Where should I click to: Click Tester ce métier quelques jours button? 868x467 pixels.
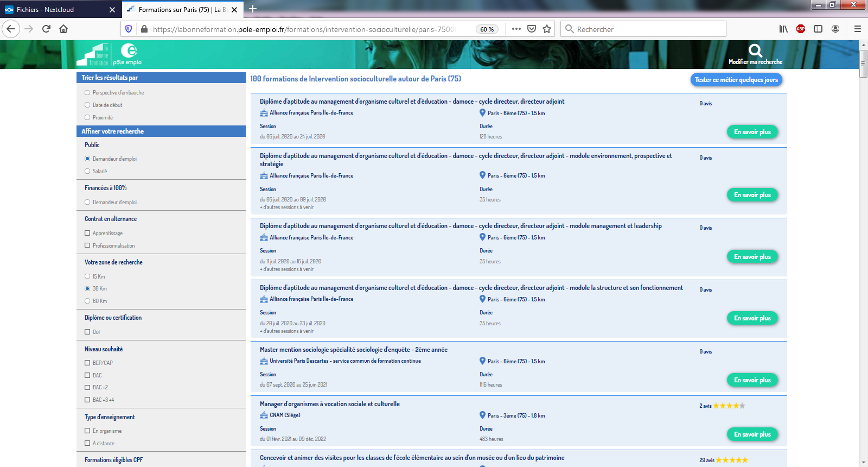pyautogui.click(x=736, y=80)
